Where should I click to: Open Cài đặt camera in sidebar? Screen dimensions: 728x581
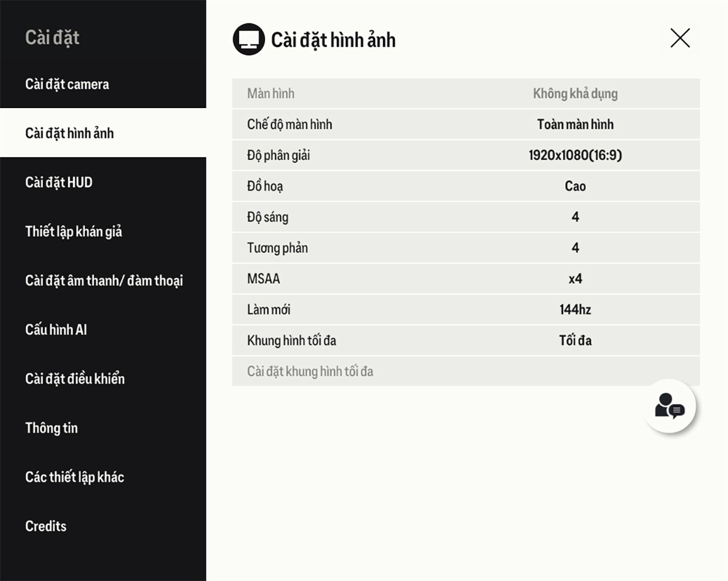point(67,84)
